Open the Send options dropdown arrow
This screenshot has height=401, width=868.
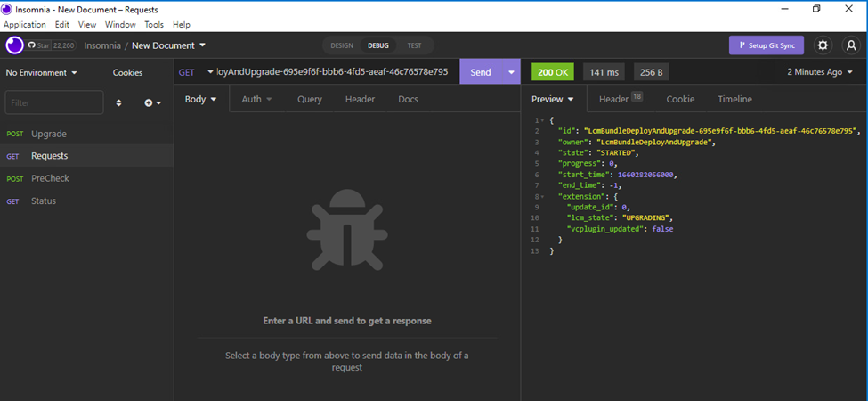[511, 72]
